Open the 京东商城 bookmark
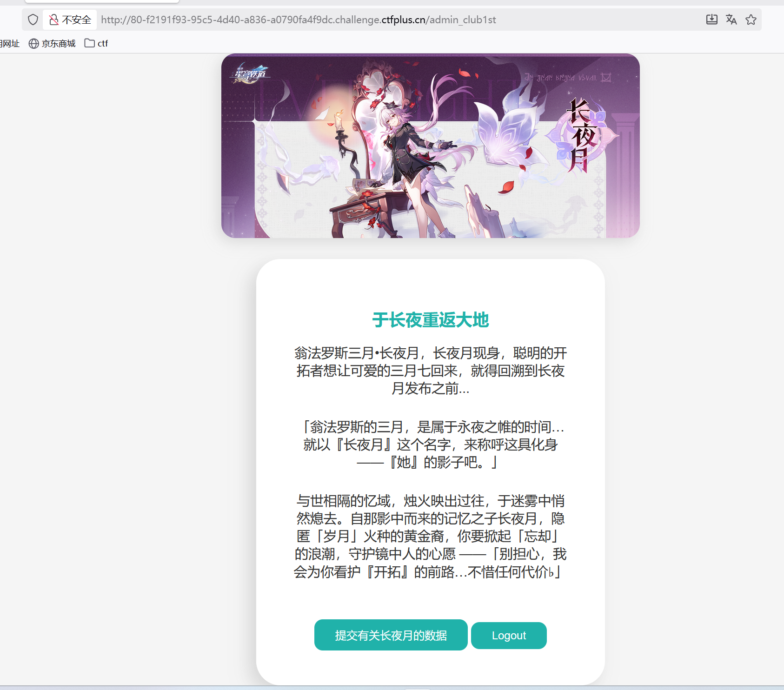This screenshot has width=784, height=690. [x=52, y=43]
